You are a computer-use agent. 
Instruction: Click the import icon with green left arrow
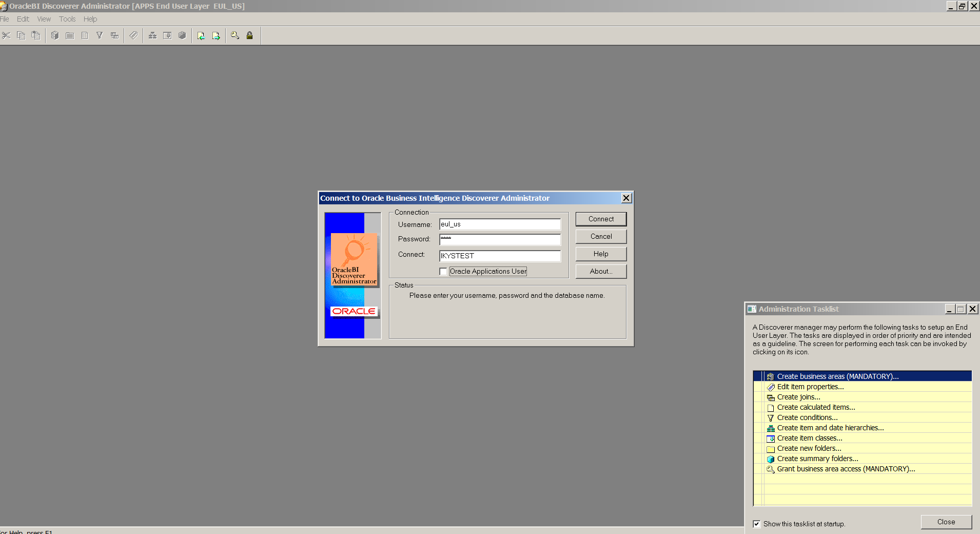[201, 35]
